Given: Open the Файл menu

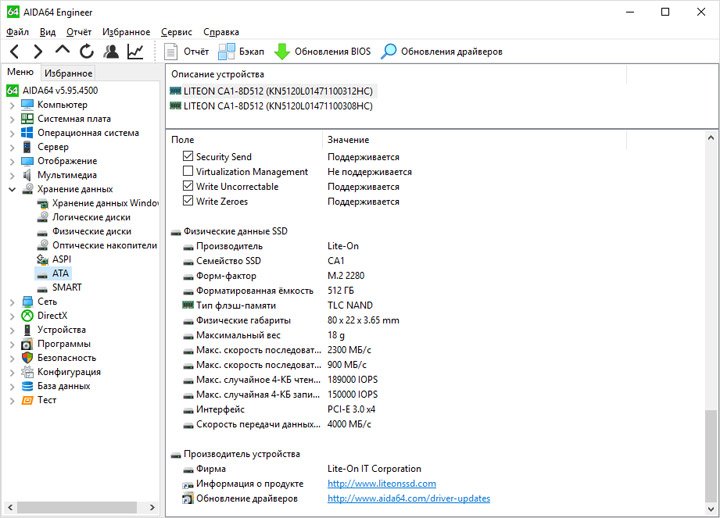Looking at the screenshot, I should [17, 32].
